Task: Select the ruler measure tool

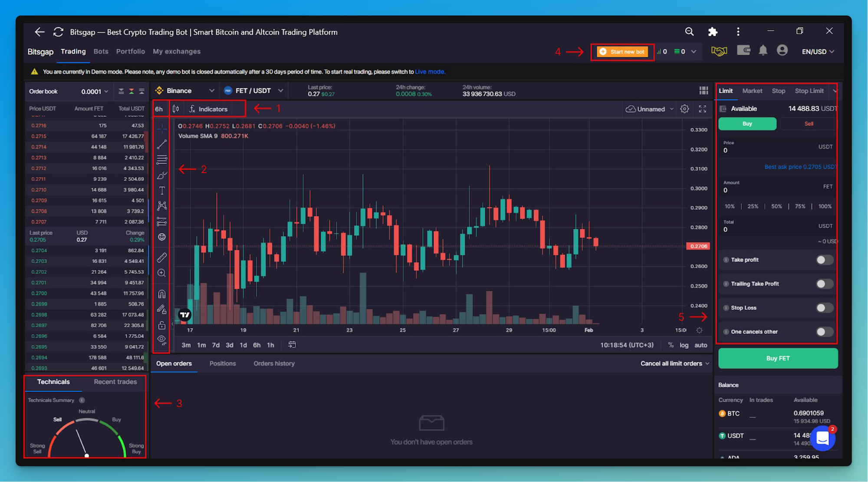Action: tap(161, 258)
